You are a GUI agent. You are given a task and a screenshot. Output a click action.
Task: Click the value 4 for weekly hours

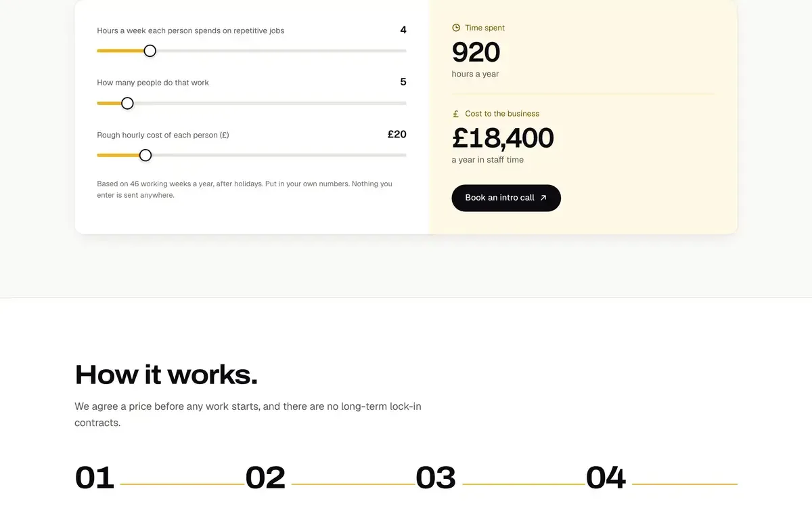coord(403,30)
